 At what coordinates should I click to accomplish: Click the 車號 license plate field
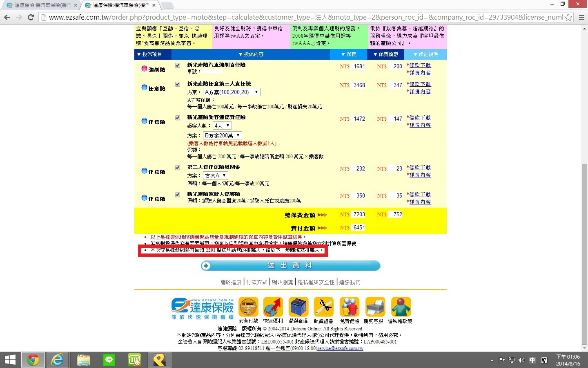click(212, 71)
